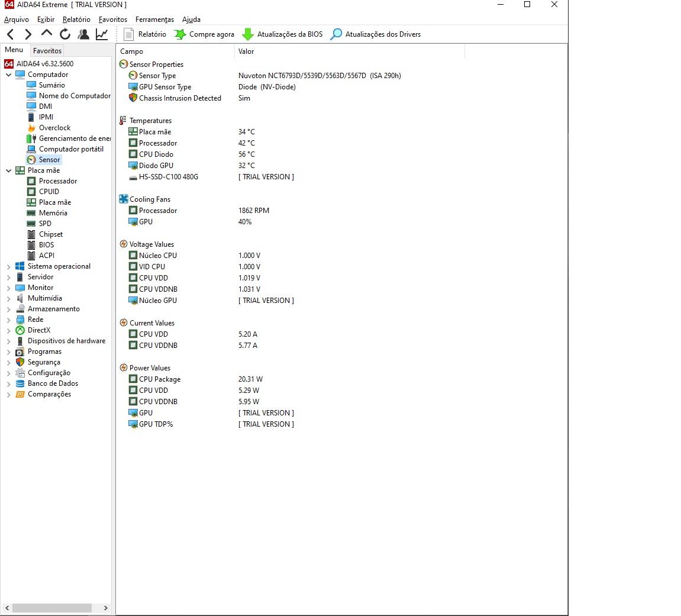Viewport: 681px width, 616px height.
Task: Expand the Dispositivos de hardware node
Action: click(x=8, y=341)
